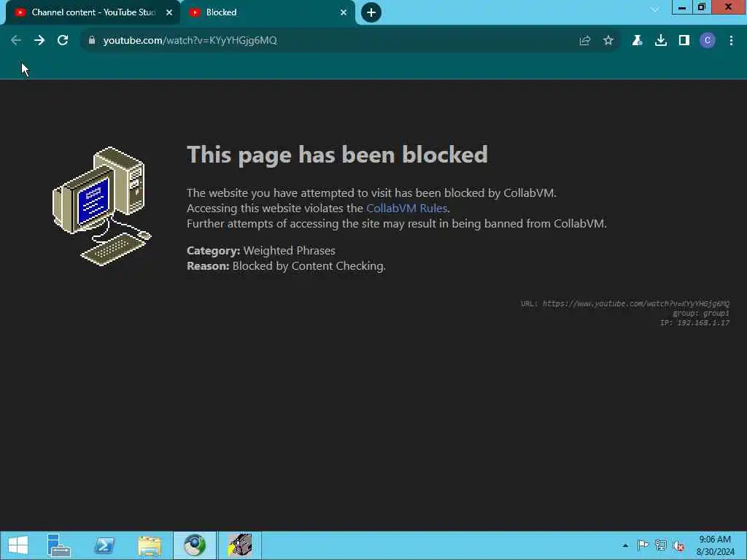Screen dimensions: 747x560
Task: Open File Explorer from the taskbar
Action: click(x=150, y=545)
